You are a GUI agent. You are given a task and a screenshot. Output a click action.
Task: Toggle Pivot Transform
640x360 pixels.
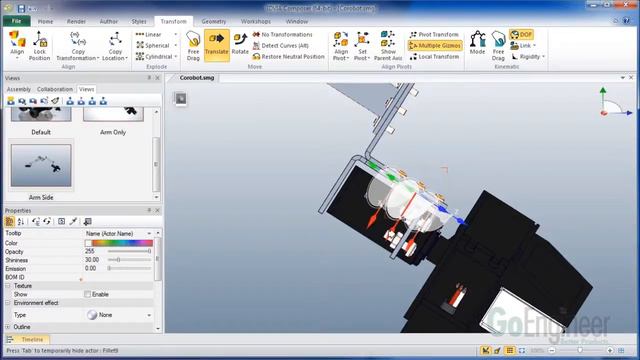434,35
